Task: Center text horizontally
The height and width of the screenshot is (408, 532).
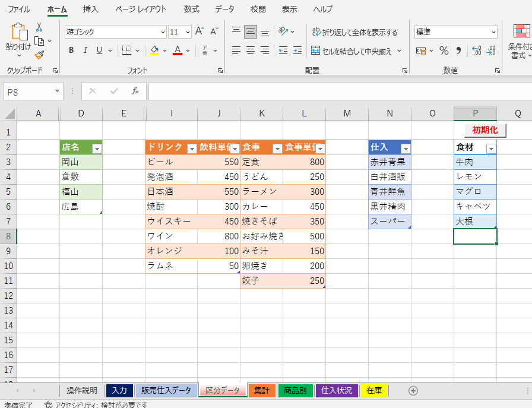Action: pos(251,50)
